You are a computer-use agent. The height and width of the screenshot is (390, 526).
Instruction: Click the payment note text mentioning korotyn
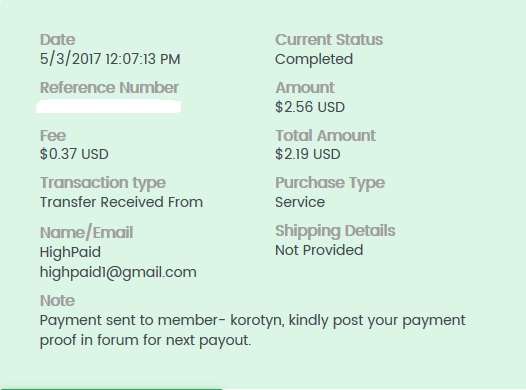coord(252,330)
